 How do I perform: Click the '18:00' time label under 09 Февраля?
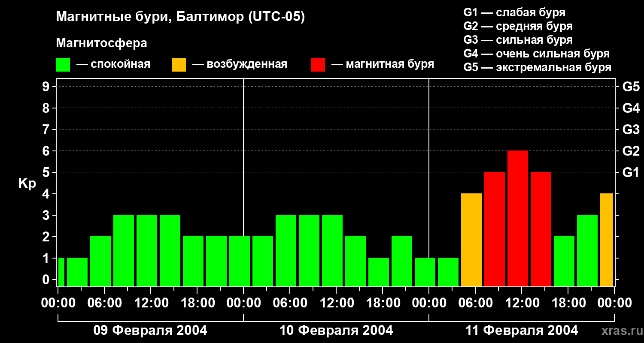[197, 303]
